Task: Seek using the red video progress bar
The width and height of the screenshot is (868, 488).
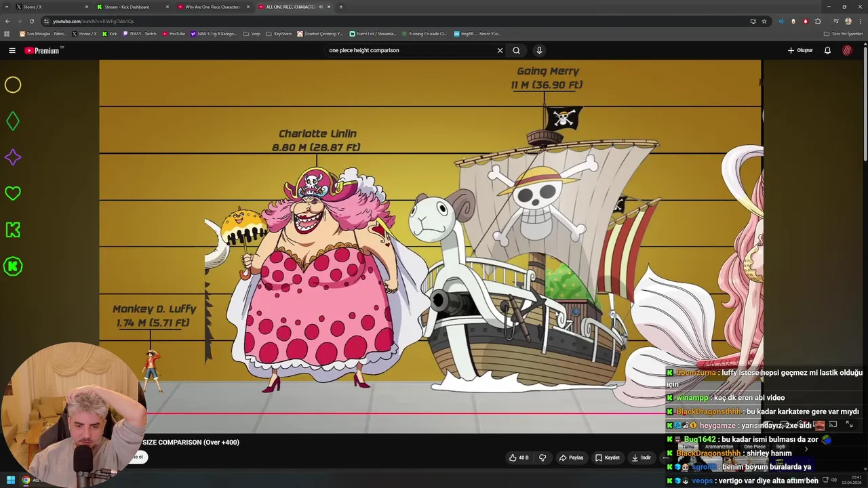Action: pos(406,413)
